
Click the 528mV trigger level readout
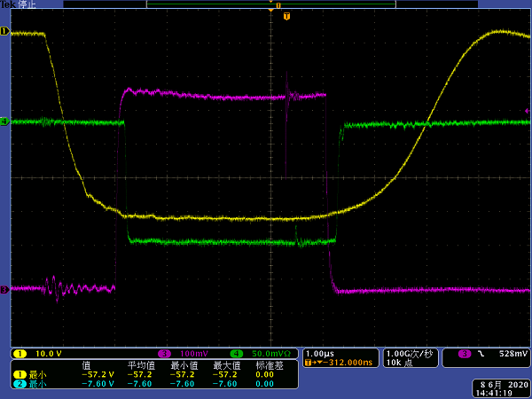point(513,353)
